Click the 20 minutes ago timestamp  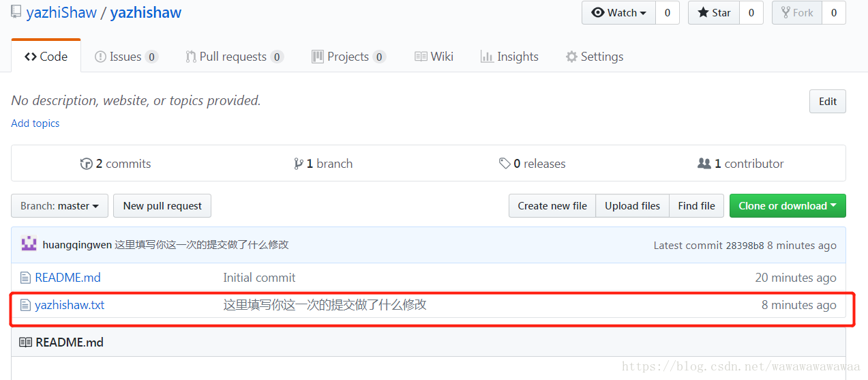[x=796, y=278]
